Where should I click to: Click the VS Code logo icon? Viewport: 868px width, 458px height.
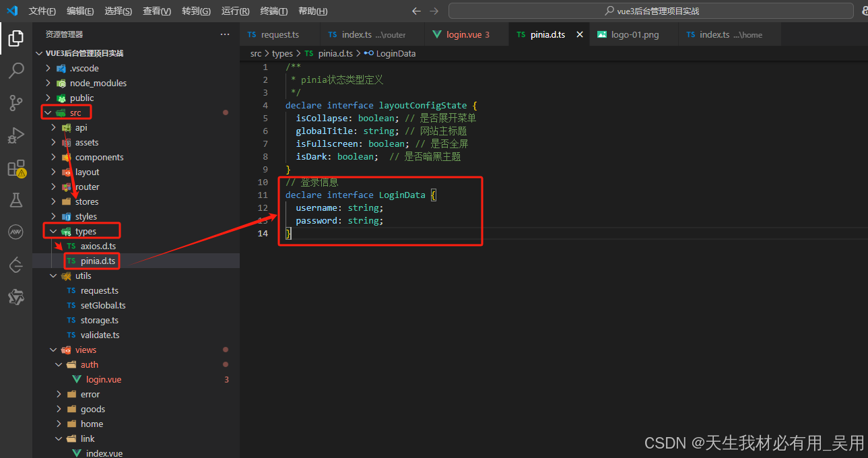click(x=12, y=11)
